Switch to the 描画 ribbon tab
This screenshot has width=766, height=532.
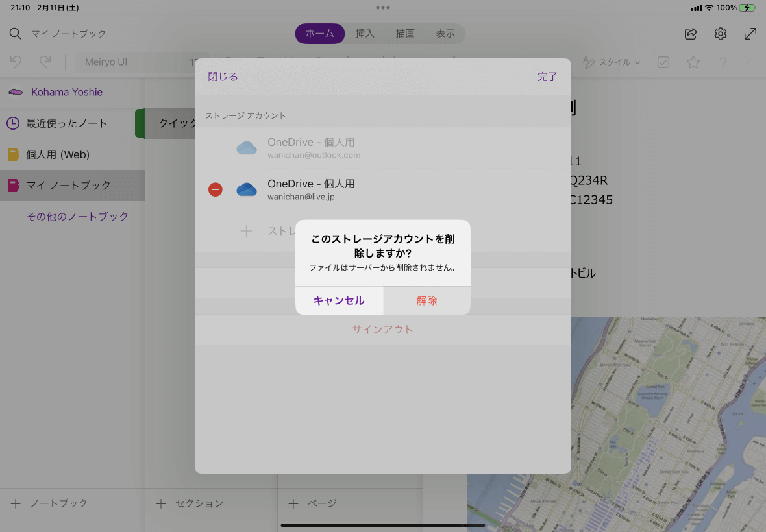click(405, 34)
